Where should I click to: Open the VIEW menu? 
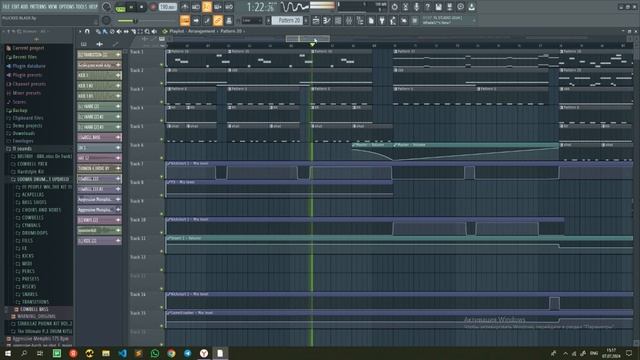coord(53,7)
